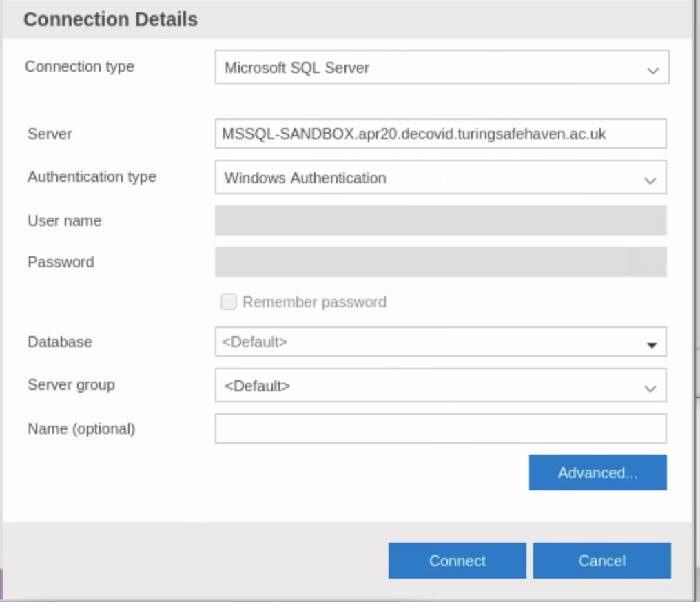Click the Database label
Screen dimensions: 700x602
[60, 342]
